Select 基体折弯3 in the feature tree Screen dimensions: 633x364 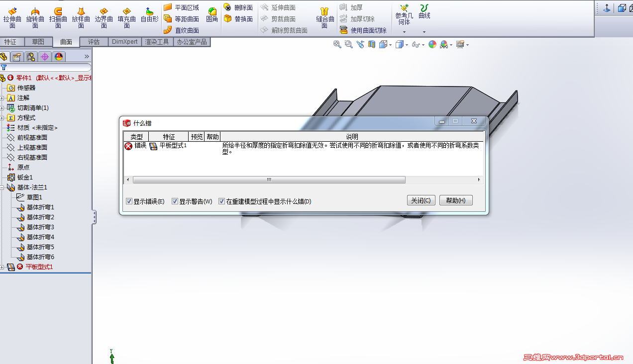40,227
